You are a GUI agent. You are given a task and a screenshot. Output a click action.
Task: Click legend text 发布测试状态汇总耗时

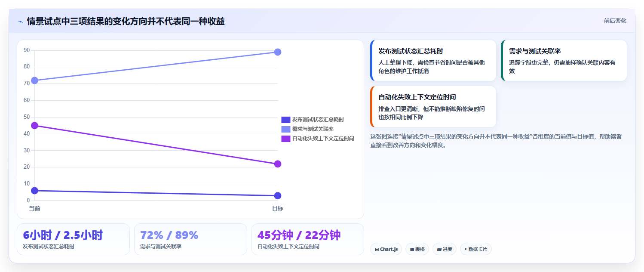(318, 120)
